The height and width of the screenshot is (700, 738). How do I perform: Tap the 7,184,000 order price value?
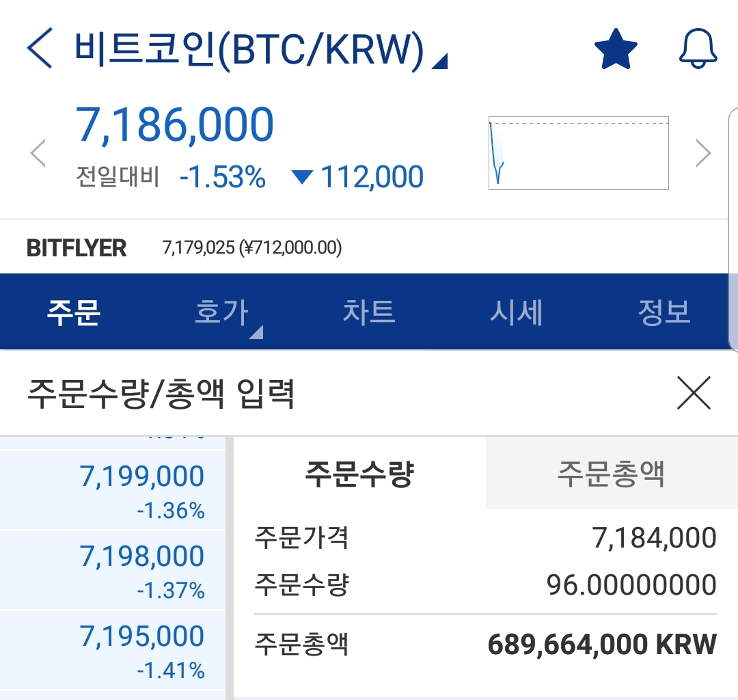[654, 537]
